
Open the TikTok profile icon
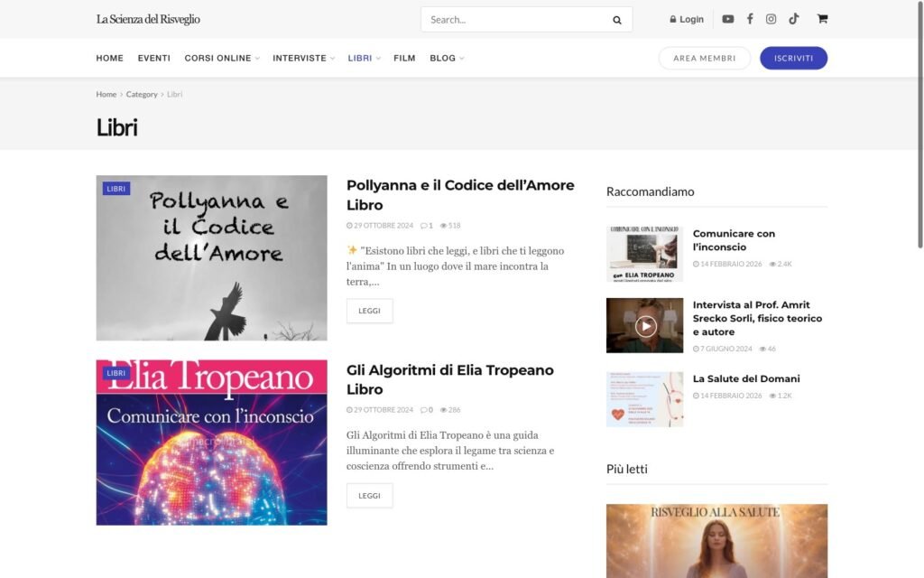[794, 19]
